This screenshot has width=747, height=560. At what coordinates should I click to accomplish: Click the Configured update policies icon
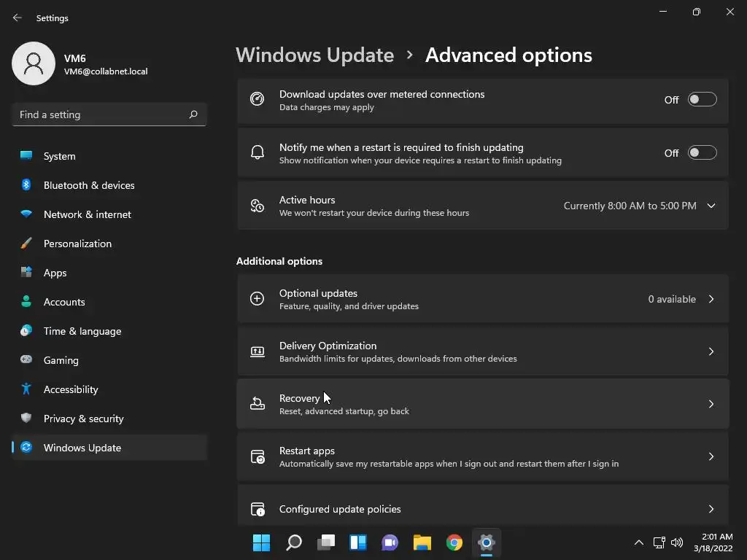(x=258, y=509)
